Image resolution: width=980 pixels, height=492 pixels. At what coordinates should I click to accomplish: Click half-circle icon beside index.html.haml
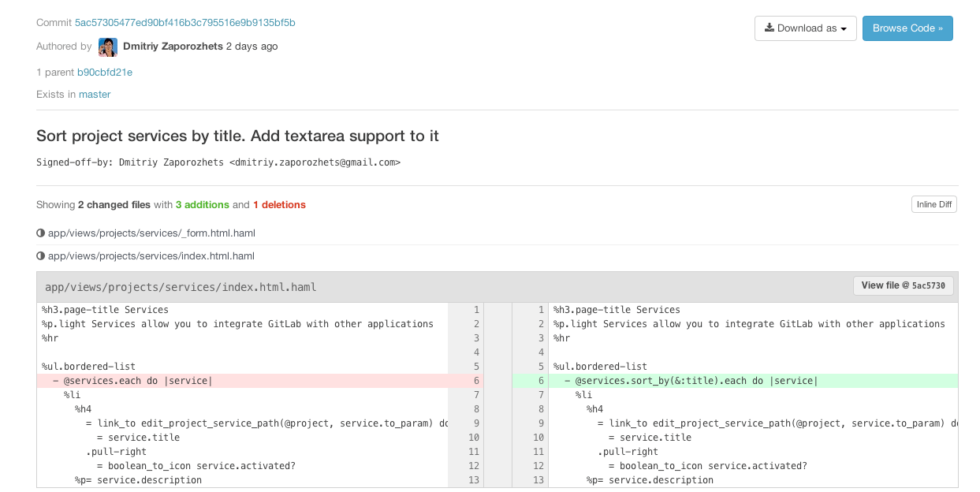(x=41, y=256)
